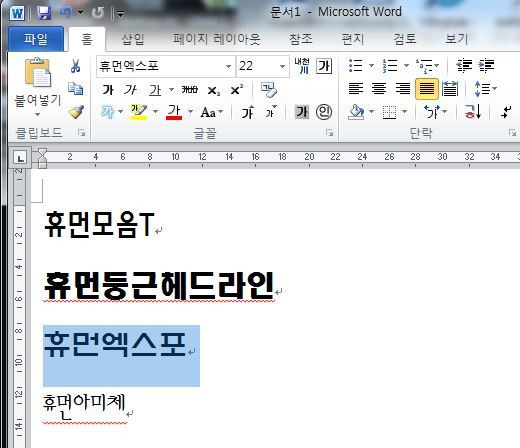Align text right
520x448 pixels.
coord(403,89)
